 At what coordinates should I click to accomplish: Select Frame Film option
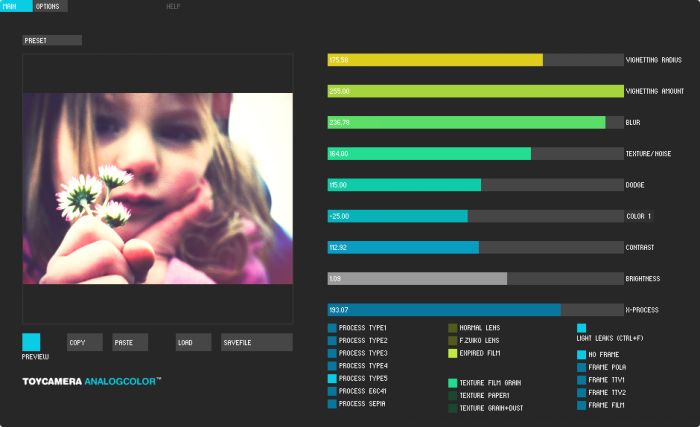click(582, 406)
